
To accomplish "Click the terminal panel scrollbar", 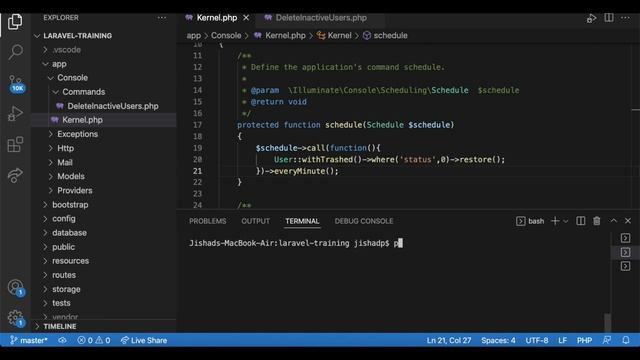I will click(x=607, y=322).
